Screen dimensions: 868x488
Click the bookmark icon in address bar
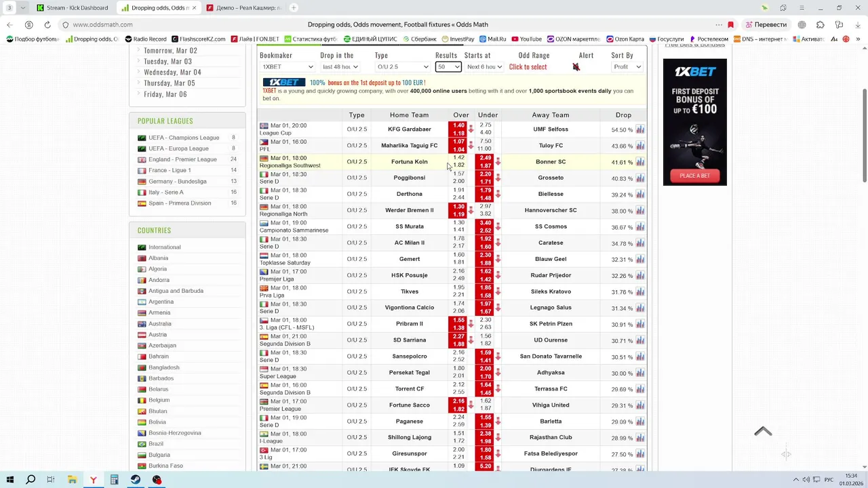(x=730, y=25)
